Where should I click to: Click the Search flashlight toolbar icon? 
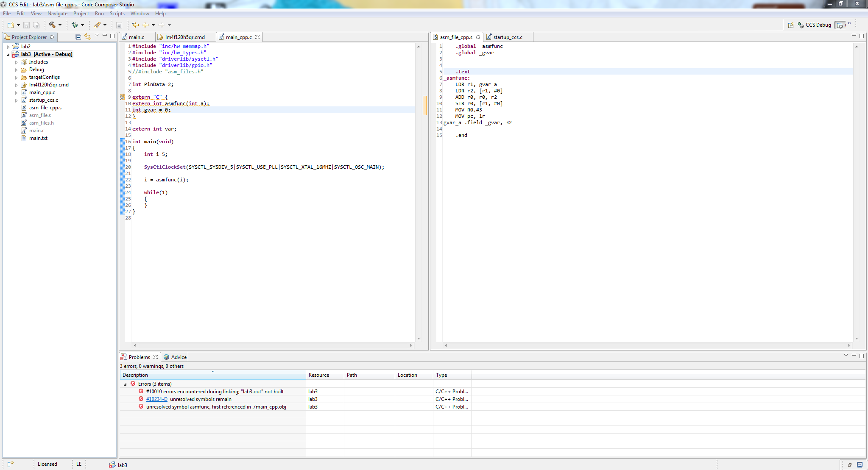click(x=97, y=25)
